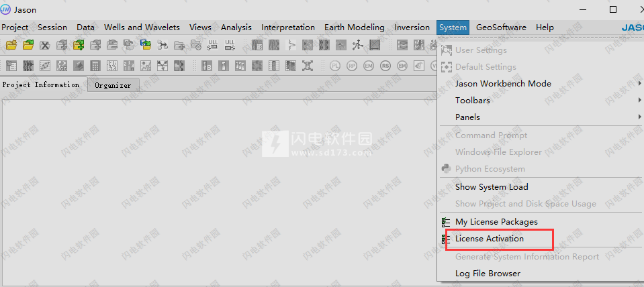Click the well column icon labeled B
The image size is (644, 287).
coord(207,66)
